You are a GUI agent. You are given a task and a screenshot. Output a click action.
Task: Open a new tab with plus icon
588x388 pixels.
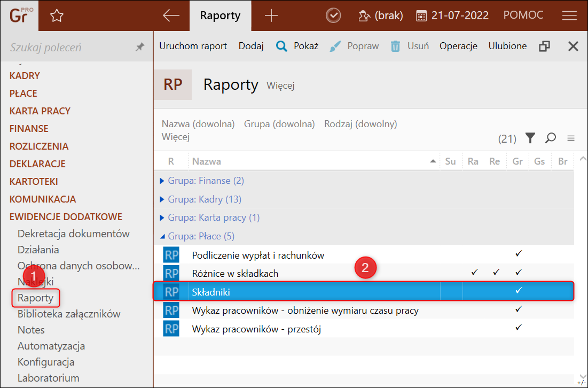point(271,16)
